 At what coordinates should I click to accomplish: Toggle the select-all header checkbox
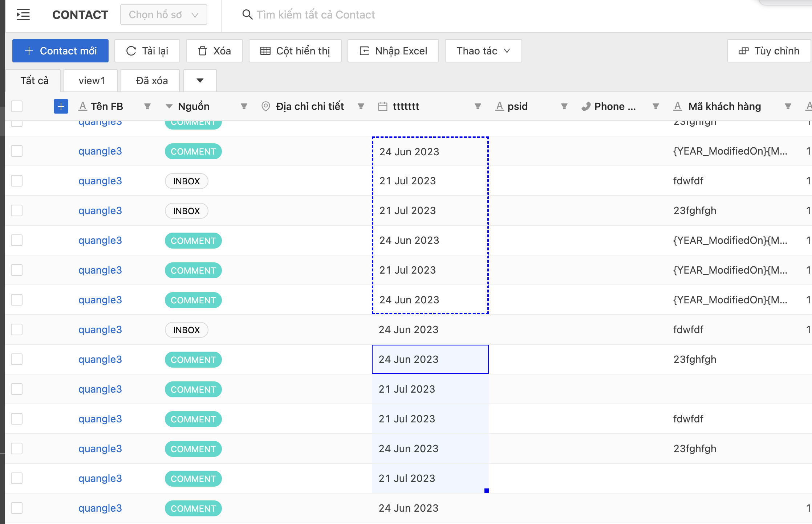17,106
